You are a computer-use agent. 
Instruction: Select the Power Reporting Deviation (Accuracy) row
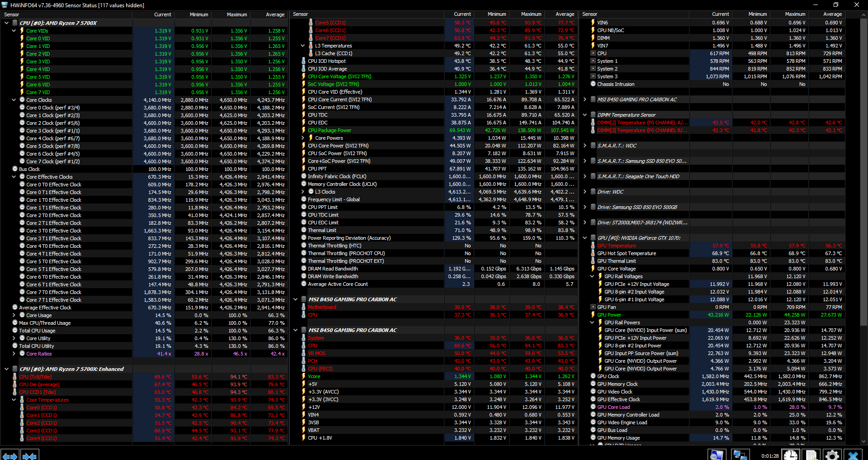(x=434, y=238)
